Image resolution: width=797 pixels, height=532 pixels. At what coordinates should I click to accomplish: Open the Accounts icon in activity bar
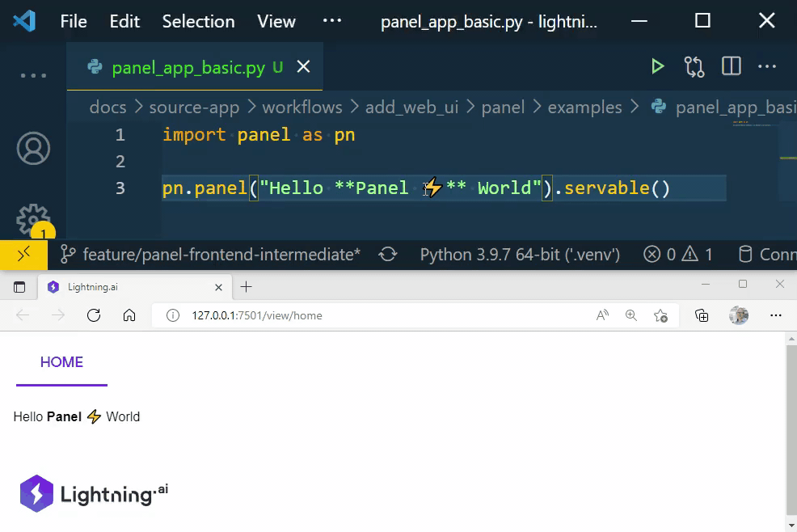point(33,149)
